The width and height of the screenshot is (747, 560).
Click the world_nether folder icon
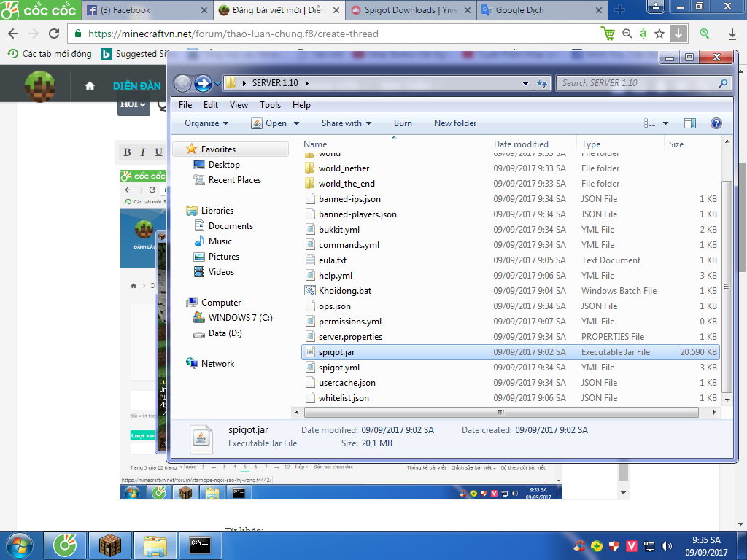coord(309,168)
